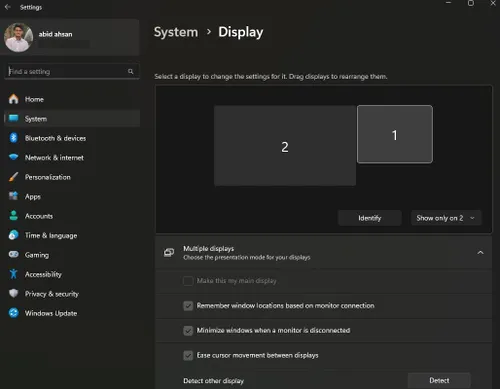This screenshot has height=389, width=500.
Task: Open Accessibility settings
Action: pyautogui.click(x=72, y=274)
